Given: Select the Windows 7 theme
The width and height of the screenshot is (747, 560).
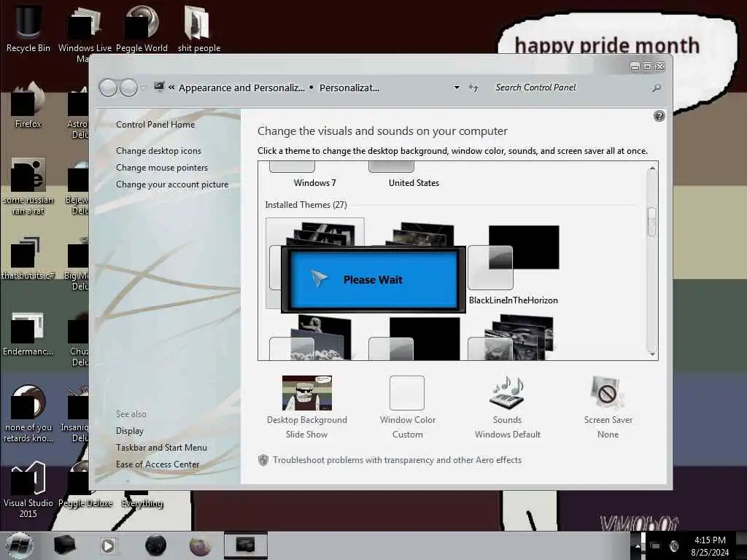Looking at the screenshot, I should 315,176.
